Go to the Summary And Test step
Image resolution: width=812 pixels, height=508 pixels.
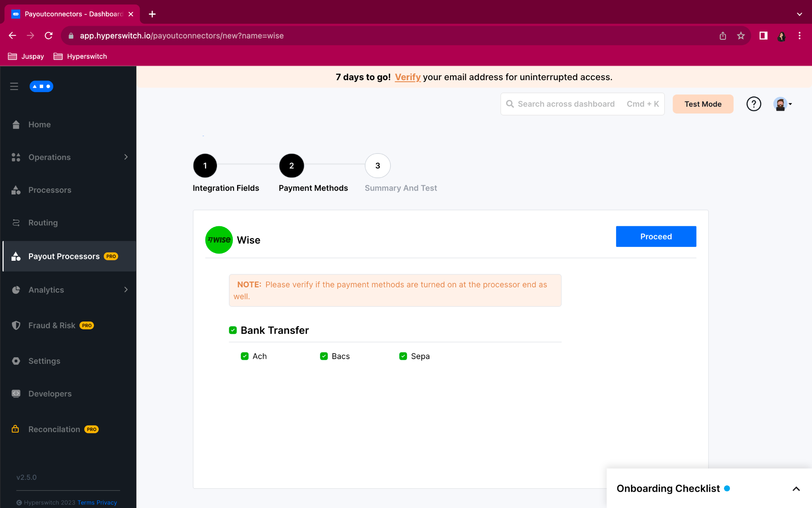(x=377, y=165)
